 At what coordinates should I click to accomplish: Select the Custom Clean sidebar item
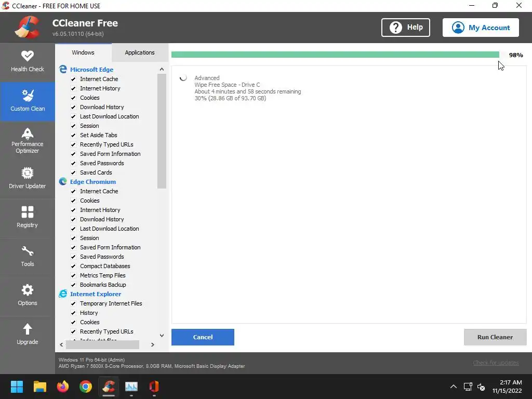tap(27, 101)
